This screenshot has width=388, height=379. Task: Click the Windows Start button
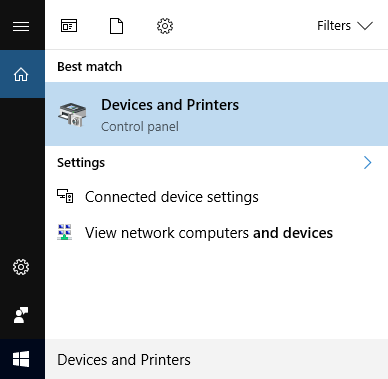point(21,359)
